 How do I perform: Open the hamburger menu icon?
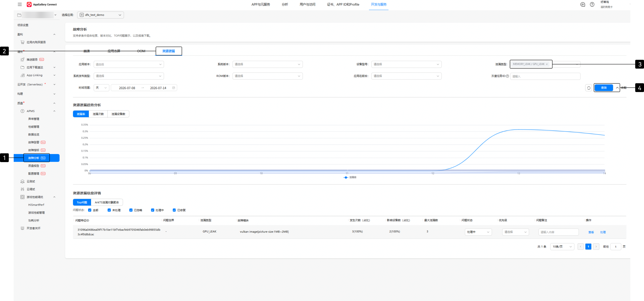(x=20, y=5)
